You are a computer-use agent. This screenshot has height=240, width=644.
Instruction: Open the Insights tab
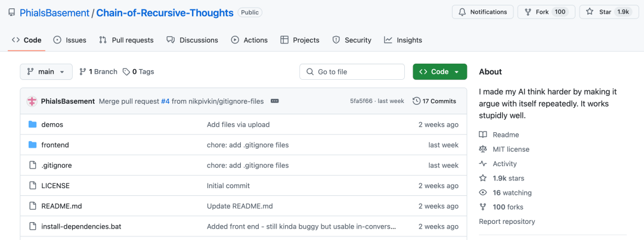pyautogui.click(x=403, y=40)
